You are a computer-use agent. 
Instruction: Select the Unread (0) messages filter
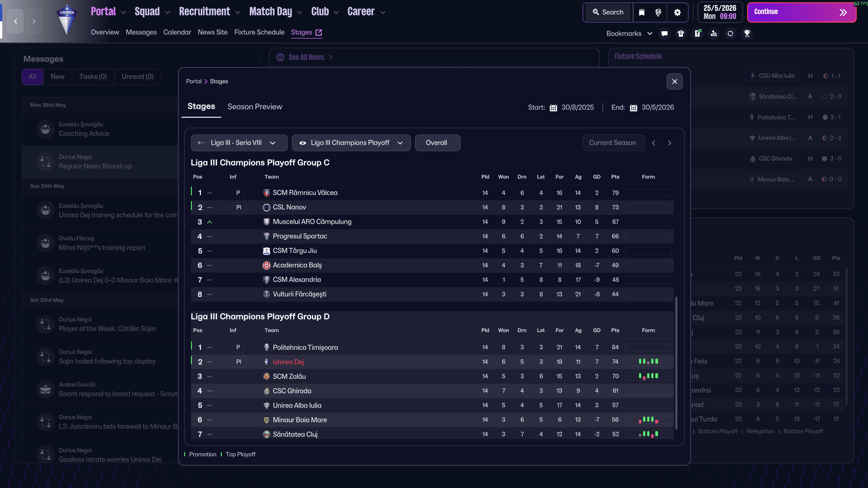coord(138,77)
